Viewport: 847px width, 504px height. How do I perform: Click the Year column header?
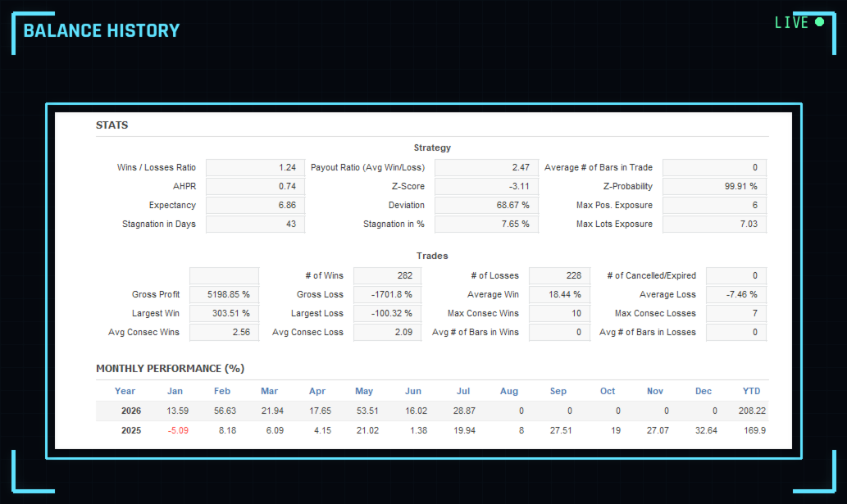click(125, 391)
